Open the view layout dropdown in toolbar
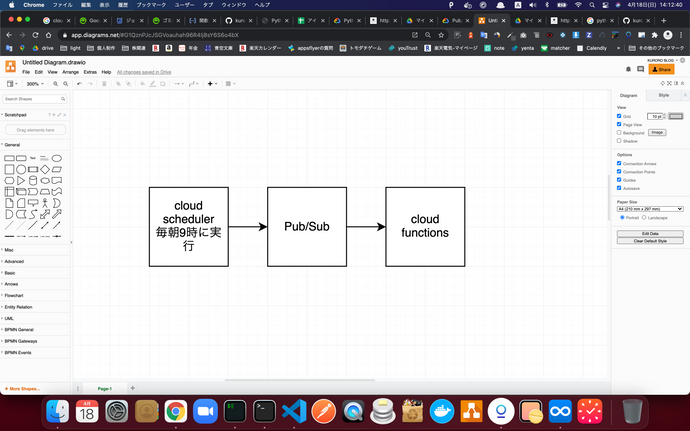The height and width of the screenshot is (431, 690). coord(12,84)
